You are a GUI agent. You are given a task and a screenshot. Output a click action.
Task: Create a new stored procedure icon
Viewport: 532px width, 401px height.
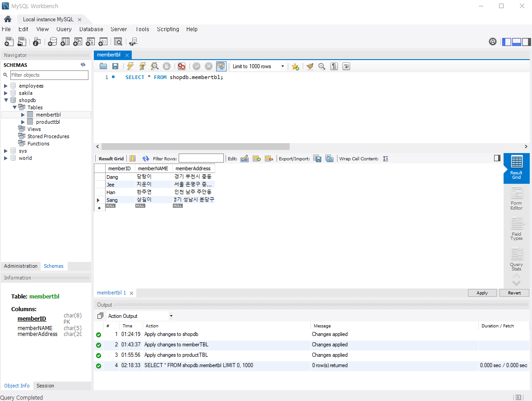point(90,42)
